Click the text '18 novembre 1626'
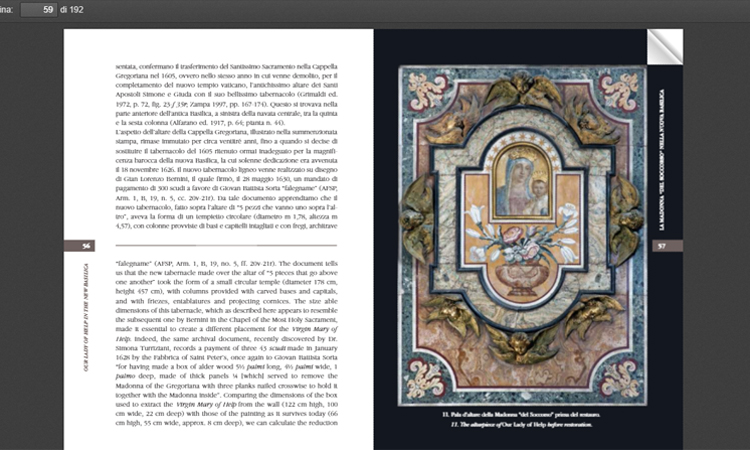Image resolution: width=750 pixels, height=450 pixels. (146, 170)
